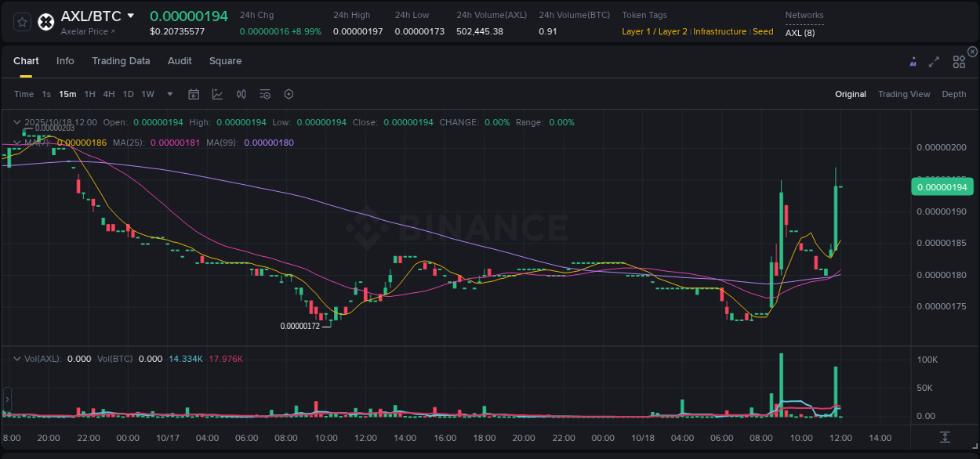Viewport: 980px width, 459px height.
Task: Collapse the Vol(AXL) volume panel chevron
Action: tap(16, 358)
